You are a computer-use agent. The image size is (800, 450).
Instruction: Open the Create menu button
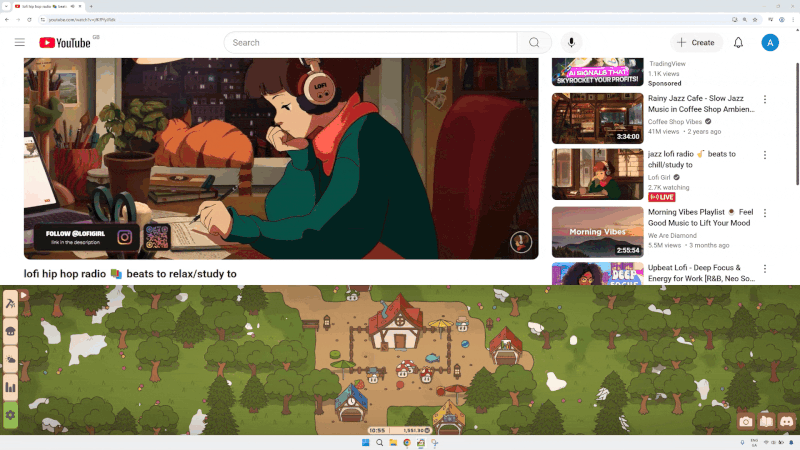pos(696,43)
